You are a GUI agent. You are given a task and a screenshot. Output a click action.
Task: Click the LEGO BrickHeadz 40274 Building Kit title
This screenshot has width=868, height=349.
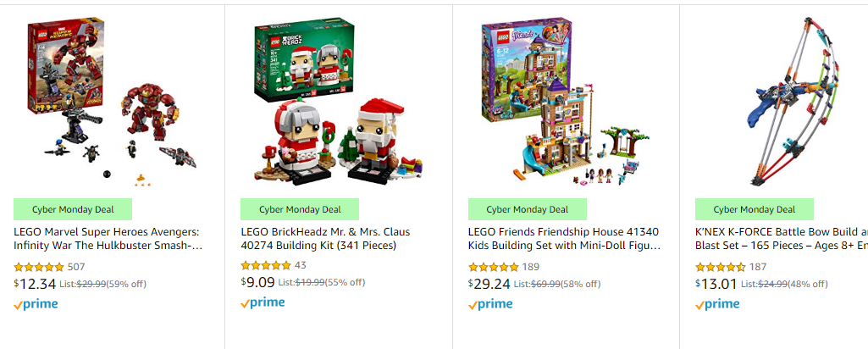point(325,239)
